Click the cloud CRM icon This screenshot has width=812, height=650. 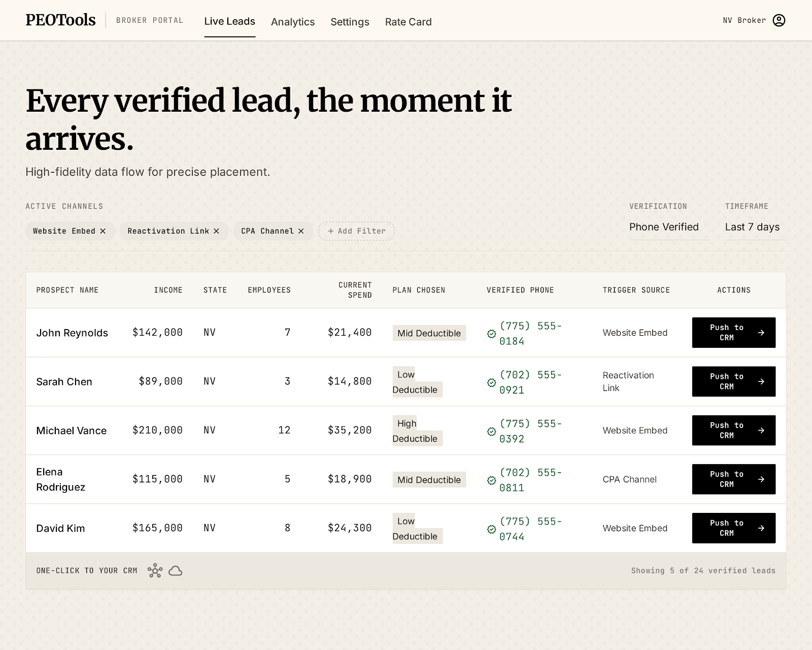tap(175, 571)
